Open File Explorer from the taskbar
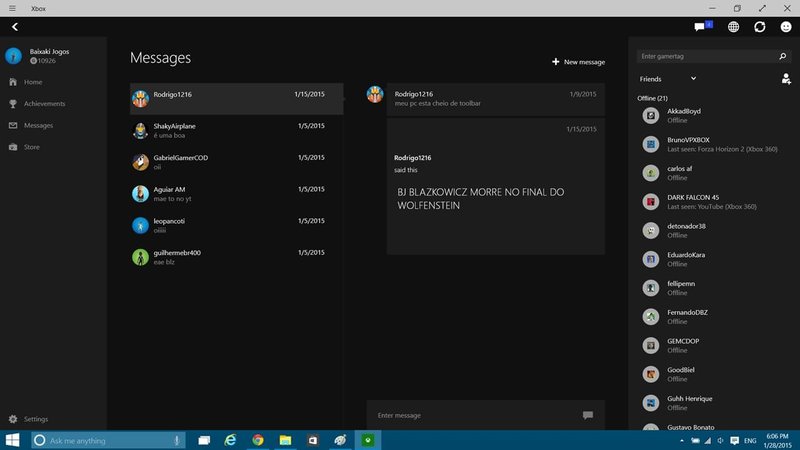Screen dimensions: 800x450 [285, 440]
